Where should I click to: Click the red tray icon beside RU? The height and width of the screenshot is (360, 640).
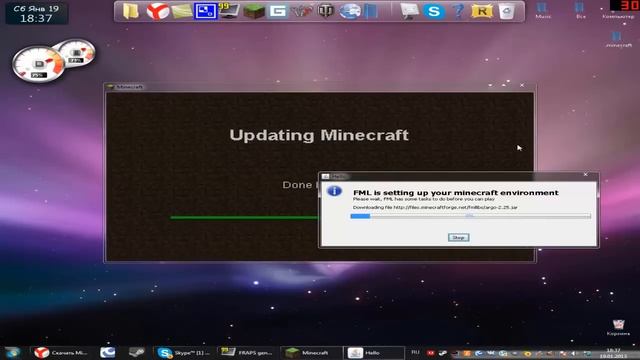431,353
